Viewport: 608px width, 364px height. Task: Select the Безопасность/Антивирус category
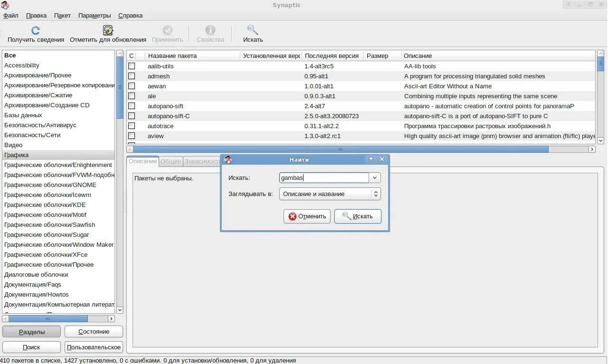coord(58,125)
